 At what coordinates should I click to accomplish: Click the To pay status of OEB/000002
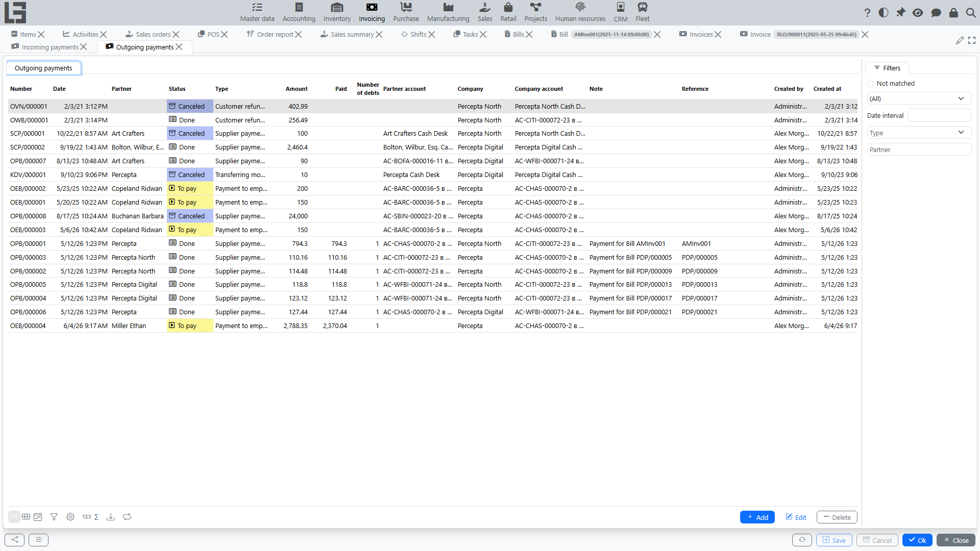coord(190,188)
